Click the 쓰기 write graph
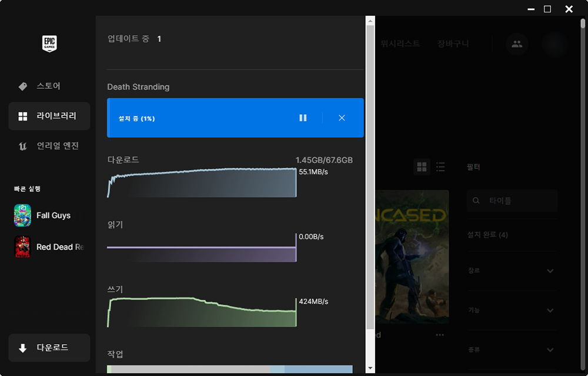The height and width of the screenshot is (376, 588). point(202,312)
